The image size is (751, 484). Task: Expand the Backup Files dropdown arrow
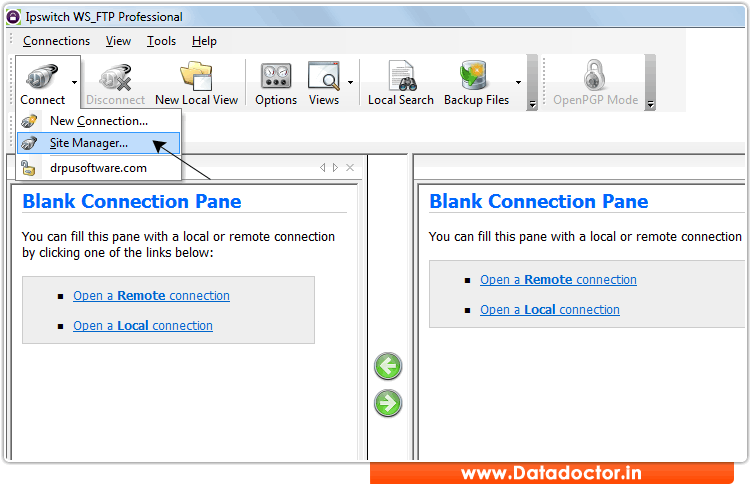(518, 82)
